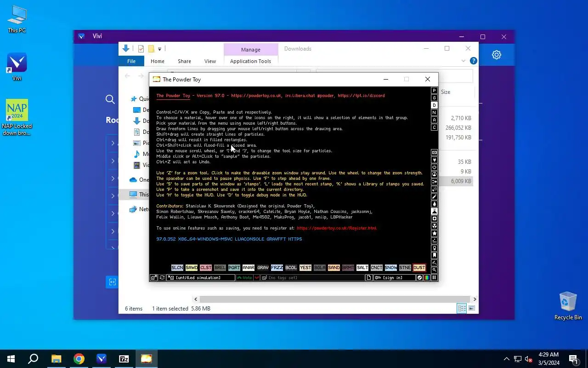Screen dimensions: 588x368
Task: Open the Favorites bookmark menu icon
Action: click(x=434, y=255)
